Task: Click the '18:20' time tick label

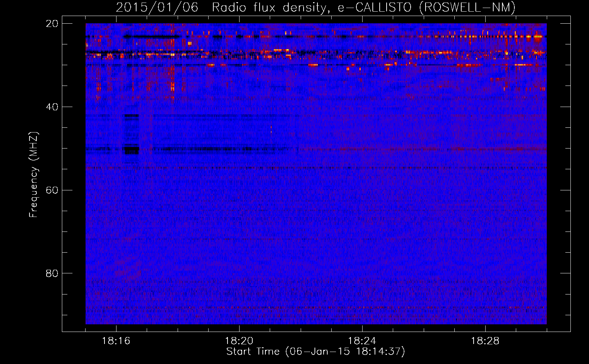Action: click(239, 341)
